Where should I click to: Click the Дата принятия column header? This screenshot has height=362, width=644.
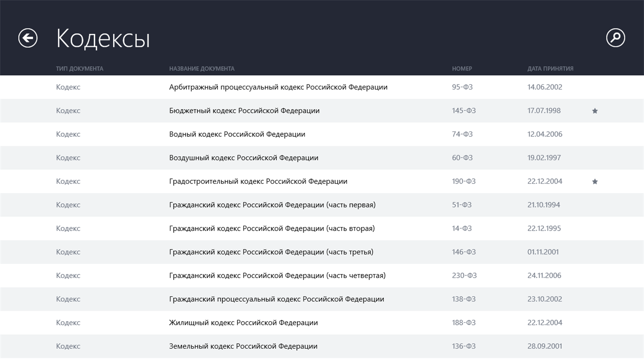(x=550, y=69)
